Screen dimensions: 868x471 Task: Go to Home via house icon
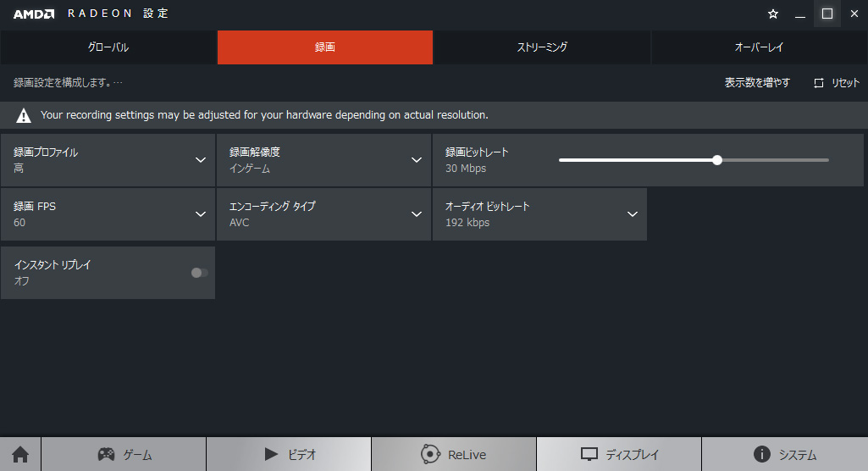(x=20, y=454)
